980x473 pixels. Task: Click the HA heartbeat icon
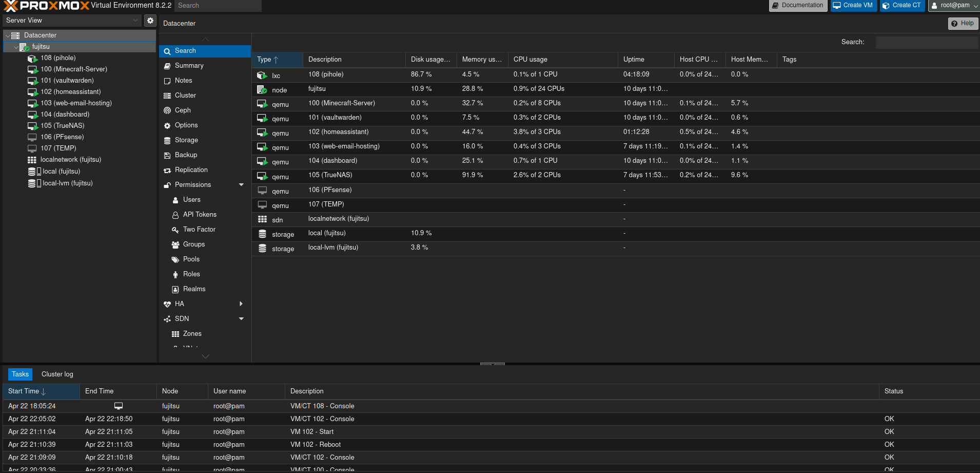167,304
